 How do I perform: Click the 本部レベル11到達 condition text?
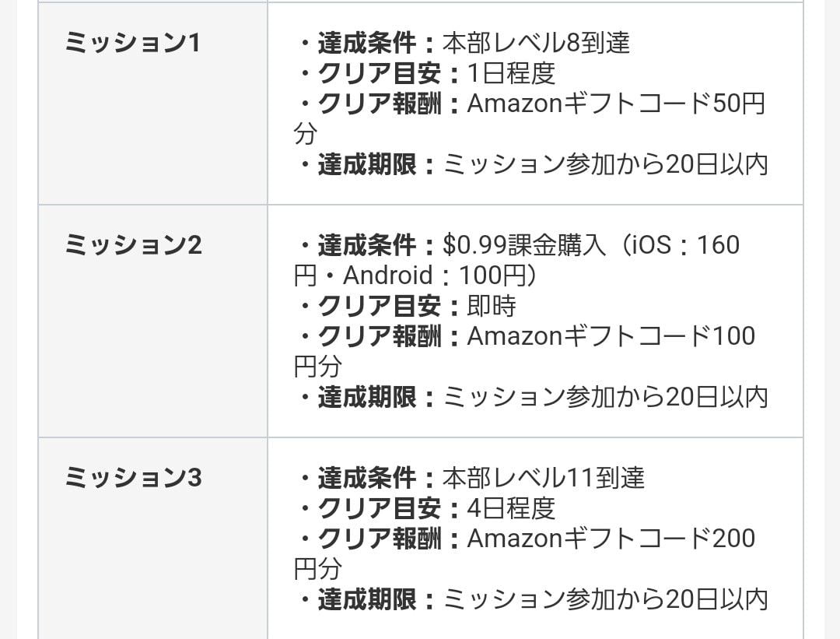(x=544, y=478)
